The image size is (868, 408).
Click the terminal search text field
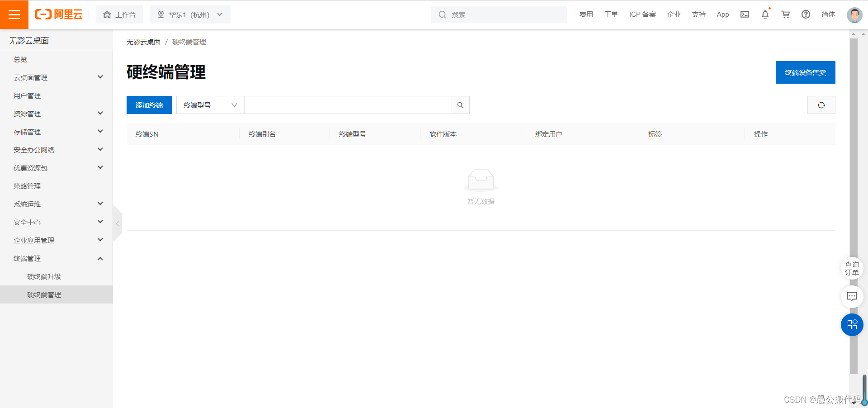[x=348, y=105]
